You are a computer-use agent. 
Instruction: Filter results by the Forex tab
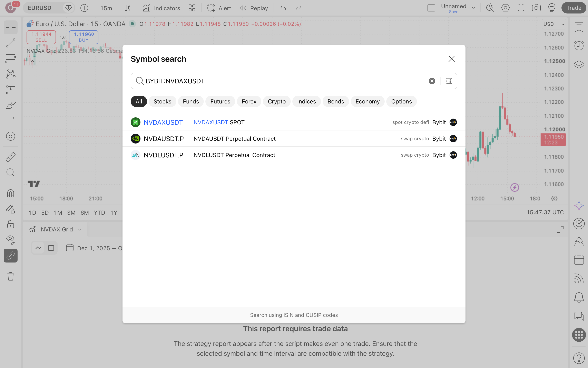tap(249, 101)
